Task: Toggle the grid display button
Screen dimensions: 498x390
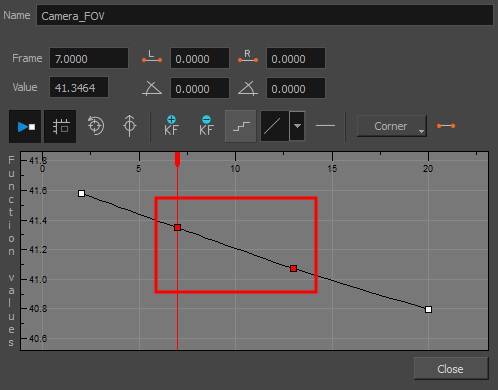Action: point(60,127)
